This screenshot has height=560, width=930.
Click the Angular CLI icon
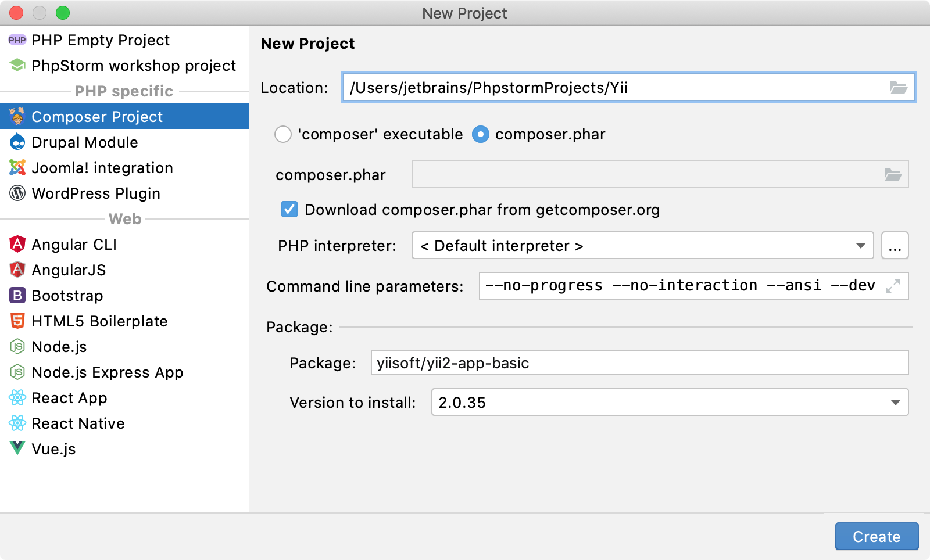[x=17, y=244]
